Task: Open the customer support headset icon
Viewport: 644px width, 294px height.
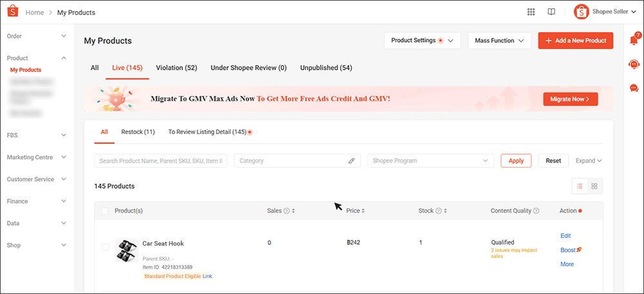Action: [x=634, y=64]
